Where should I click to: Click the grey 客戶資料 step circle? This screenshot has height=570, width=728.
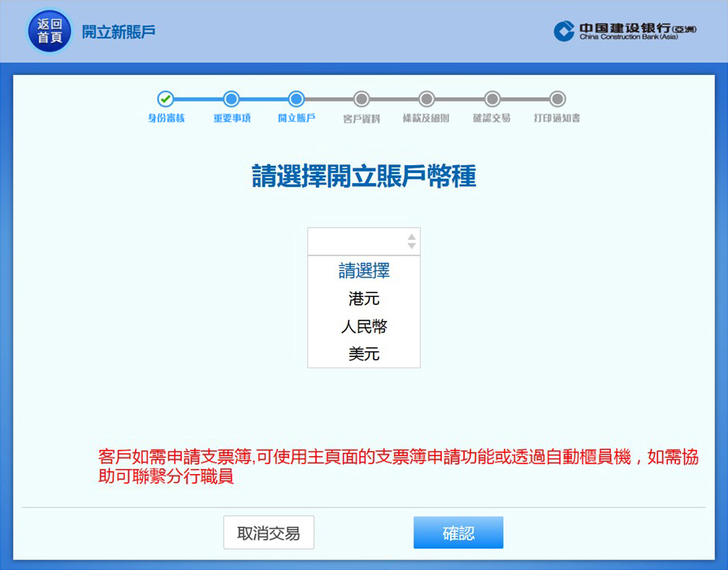pyautogui.click(x=362, y=99)
